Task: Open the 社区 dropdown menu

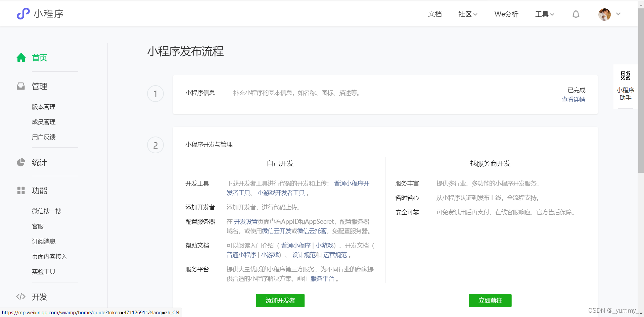Action: click(x=467, y=14)
